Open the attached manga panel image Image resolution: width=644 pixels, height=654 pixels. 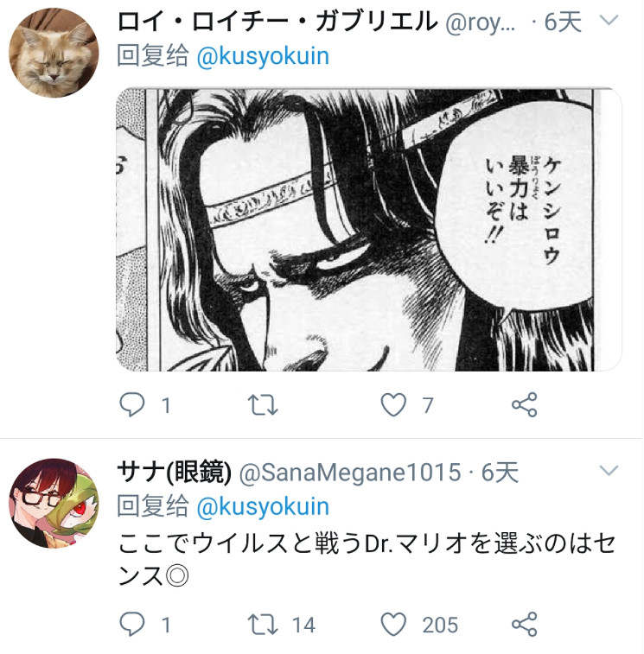pos(368,229)
